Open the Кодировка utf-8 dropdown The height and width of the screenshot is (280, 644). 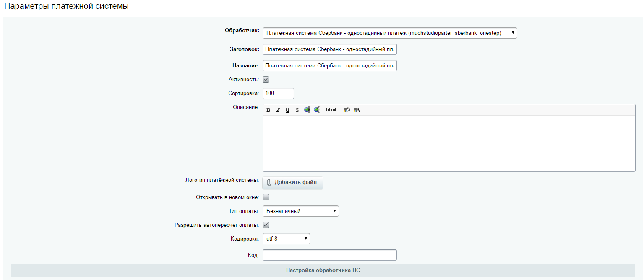tap(286, 239)
